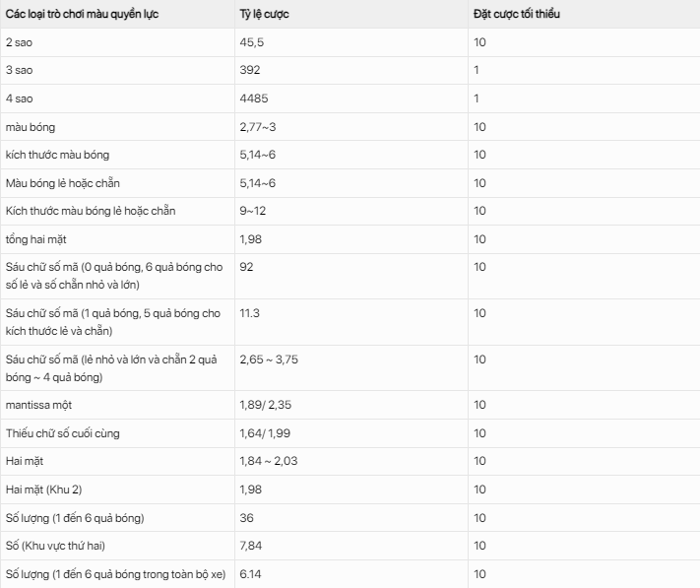Click the 9~12 odds value
This screenshot has height=588, width=700.
(253, 211)
